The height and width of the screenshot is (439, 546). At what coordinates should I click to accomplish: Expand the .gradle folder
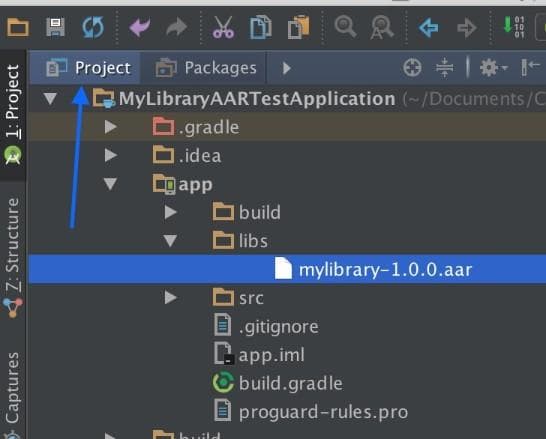click(110, 127)
